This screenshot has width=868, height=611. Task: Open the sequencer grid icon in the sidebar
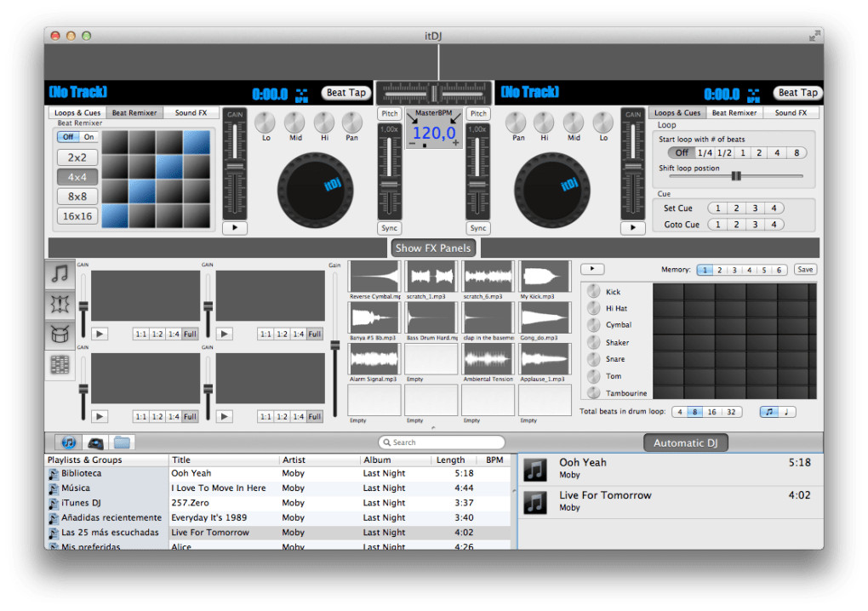click(x=60, y=365)
